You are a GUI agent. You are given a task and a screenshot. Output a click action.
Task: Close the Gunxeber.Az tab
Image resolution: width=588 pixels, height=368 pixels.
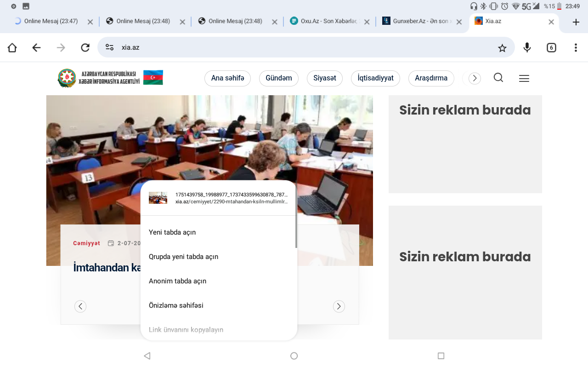(x=459, y=22)
